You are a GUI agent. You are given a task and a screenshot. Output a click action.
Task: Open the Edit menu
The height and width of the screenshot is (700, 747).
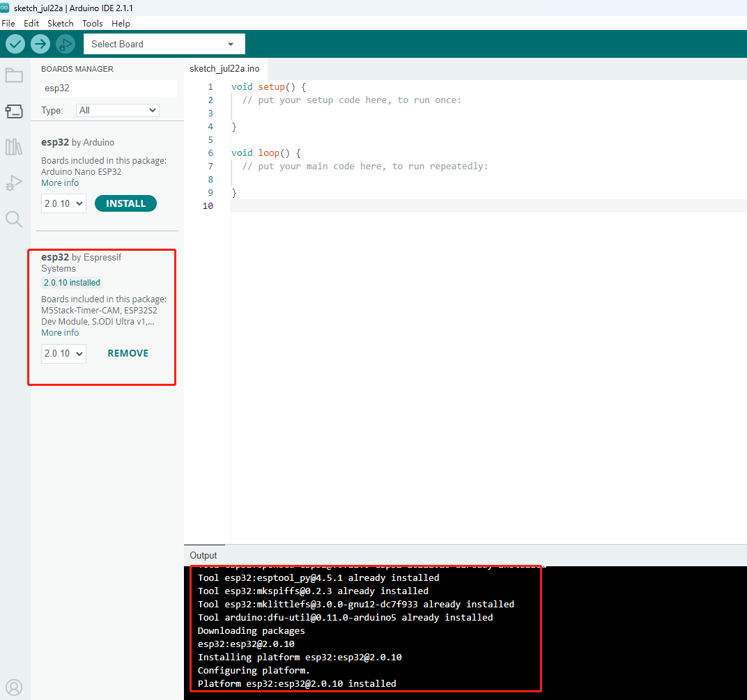(x=31, y=24)
